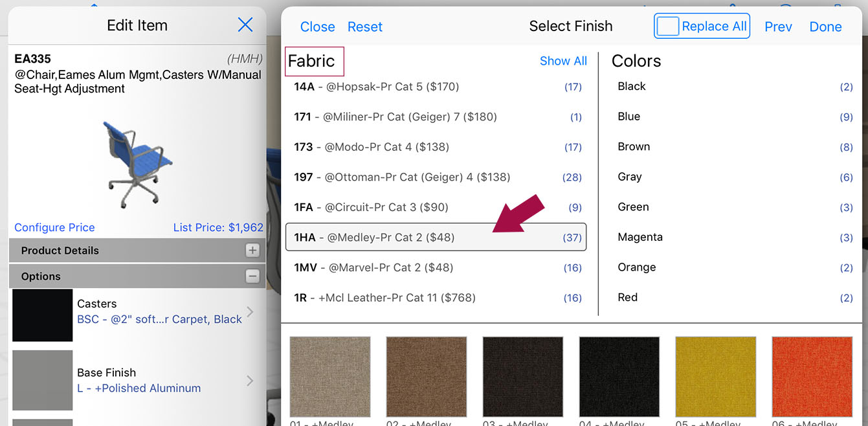Pick the 03 Medley dark brown swatch
868x426 pixels.
(523, 377)
